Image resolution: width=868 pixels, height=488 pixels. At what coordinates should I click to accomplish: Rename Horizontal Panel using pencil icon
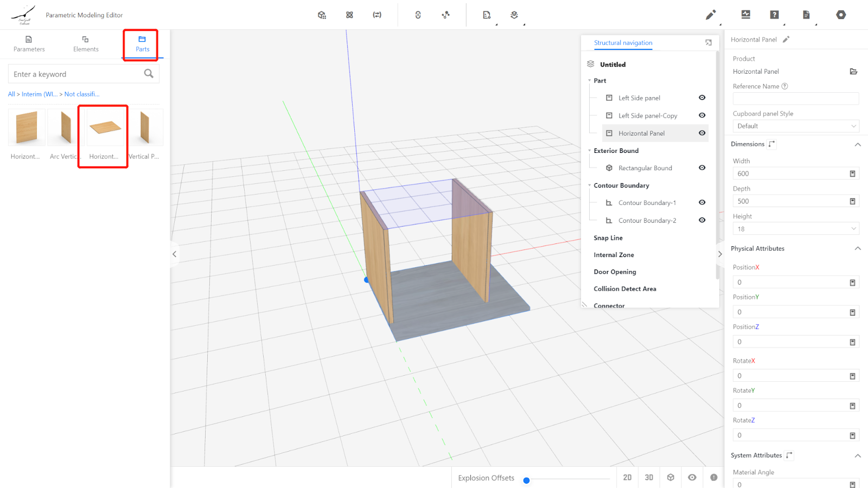coord(786,40)
